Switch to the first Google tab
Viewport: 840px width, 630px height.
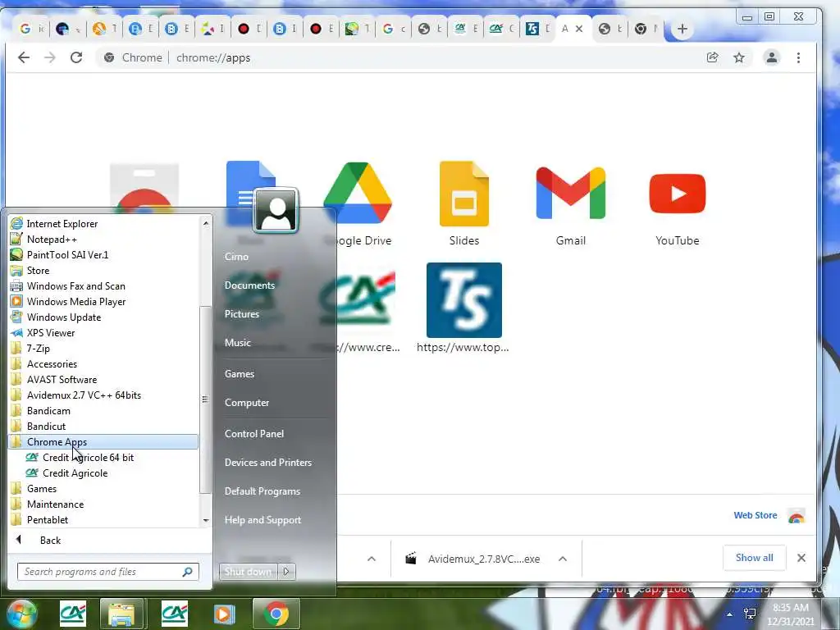pos(32,29)
